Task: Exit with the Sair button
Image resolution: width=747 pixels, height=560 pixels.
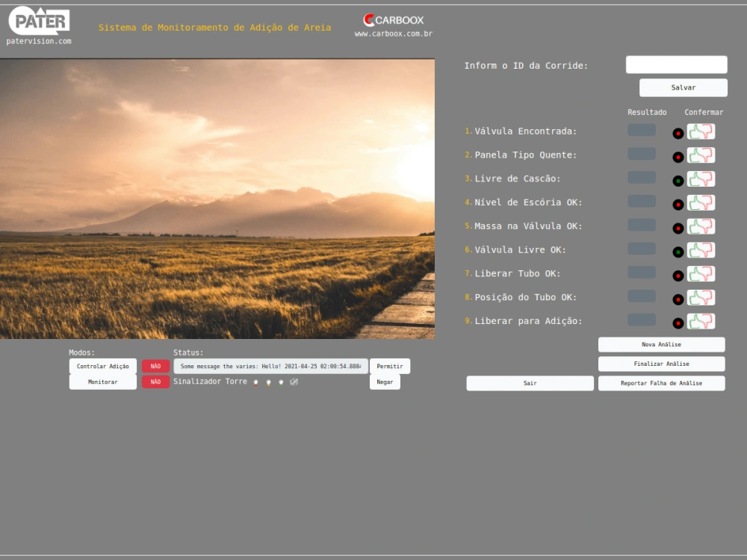Action: pos(530,383)
